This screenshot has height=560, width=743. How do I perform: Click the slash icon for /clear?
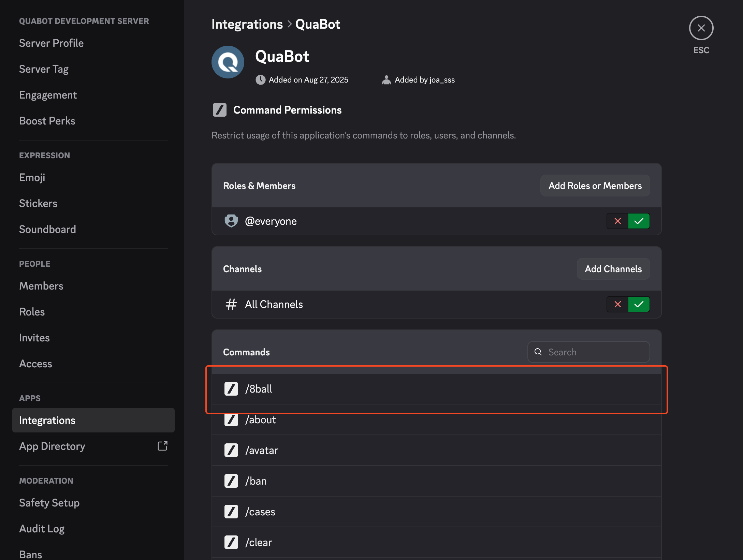click(231, 542)
